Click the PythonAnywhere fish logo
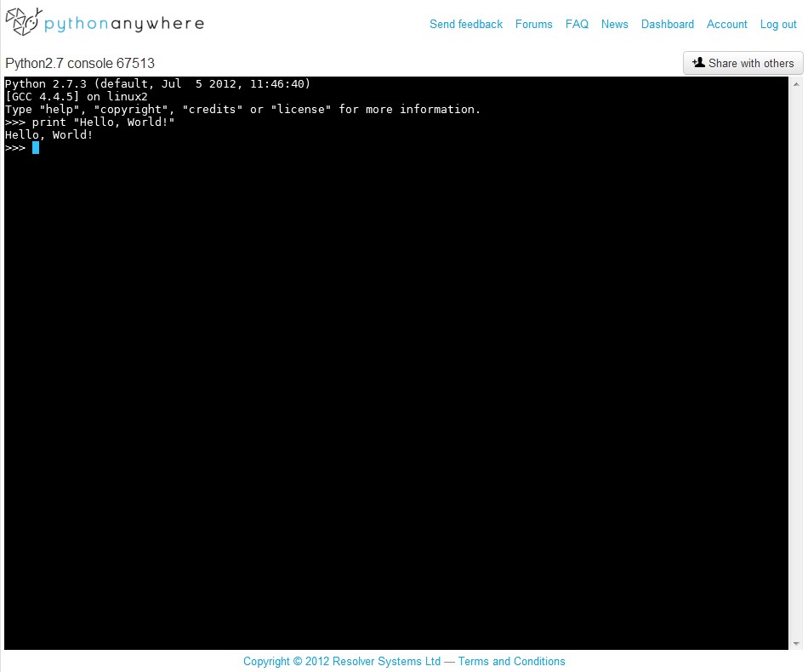Image resolution: width=808 pixels, height=672 pixels. tap(21, 23)
